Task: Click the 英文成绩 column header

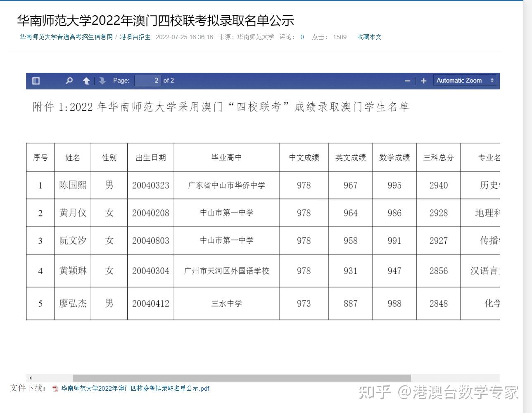Action: [351, 157]
